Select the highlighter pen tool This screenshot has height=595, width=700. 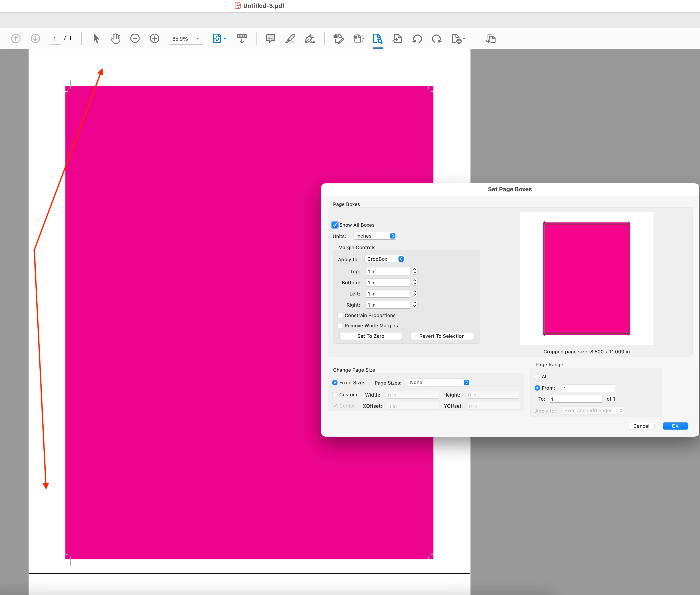[x=290, y=39]
